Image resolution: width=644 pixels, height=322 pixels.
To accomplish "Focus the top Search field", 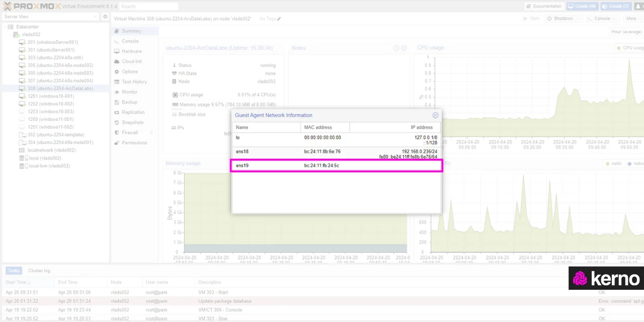I will point(148,6).
